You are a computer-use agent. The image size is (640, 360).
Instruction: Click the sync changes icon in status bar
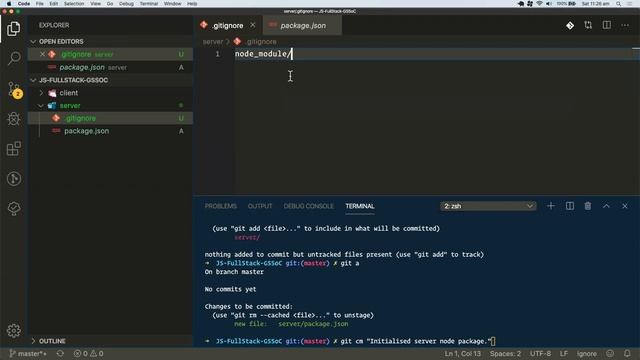pyautogui.click(x=60, y=353)
